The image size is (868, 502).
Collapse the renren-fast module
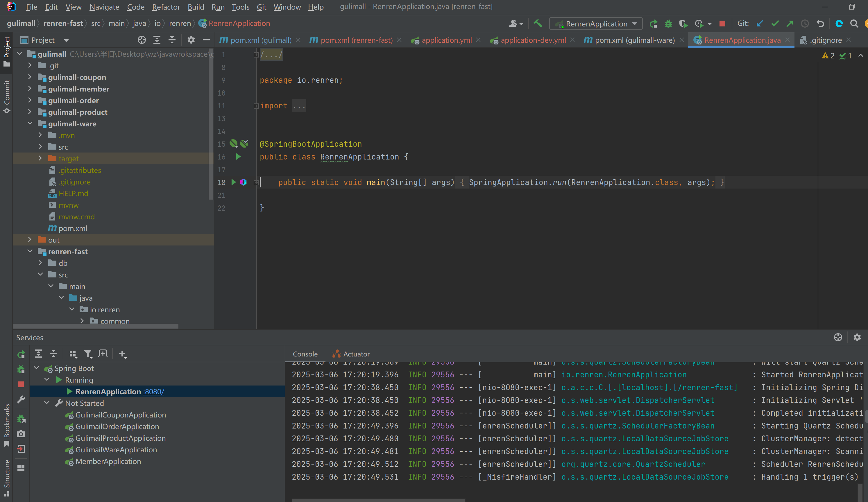[30, 251]
